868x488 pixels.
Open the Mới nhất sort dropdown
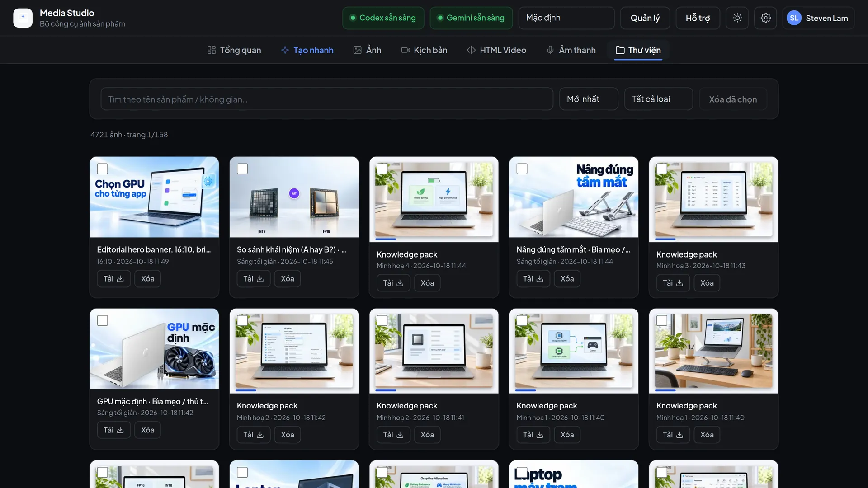click(x=589, y=99)
